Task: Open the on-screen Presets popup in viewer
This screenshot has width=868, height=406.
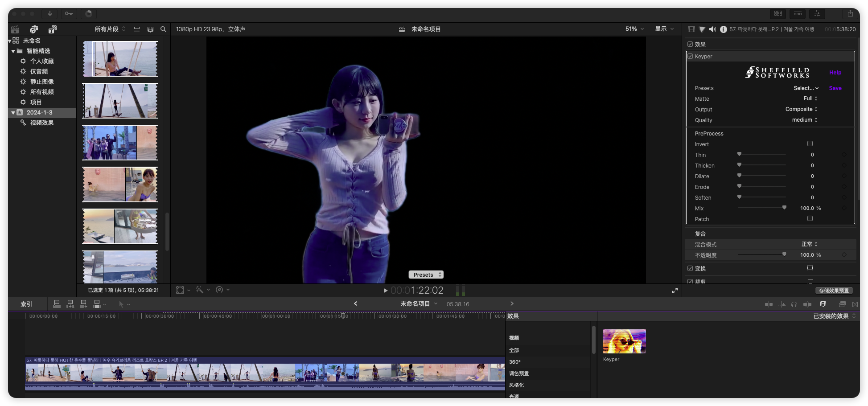Action: (x=426, y=275)
